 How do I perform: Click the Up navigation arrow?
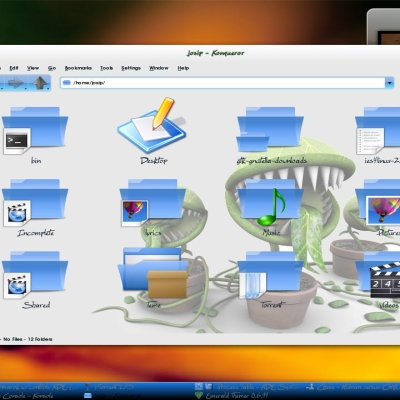pyautogui.click(x=41, y=83)
